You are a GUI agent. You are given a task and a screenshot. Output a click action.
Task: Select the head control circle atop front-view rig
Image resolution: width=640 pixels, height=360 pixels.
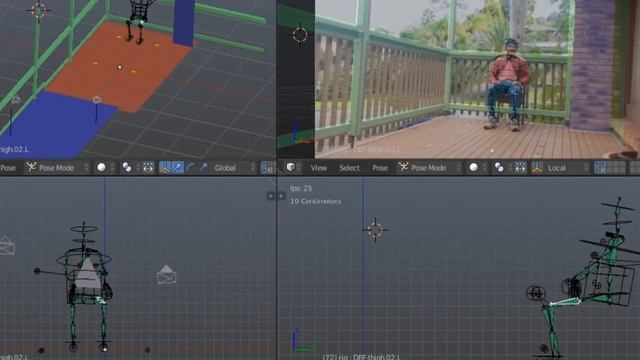coord(84,229)
